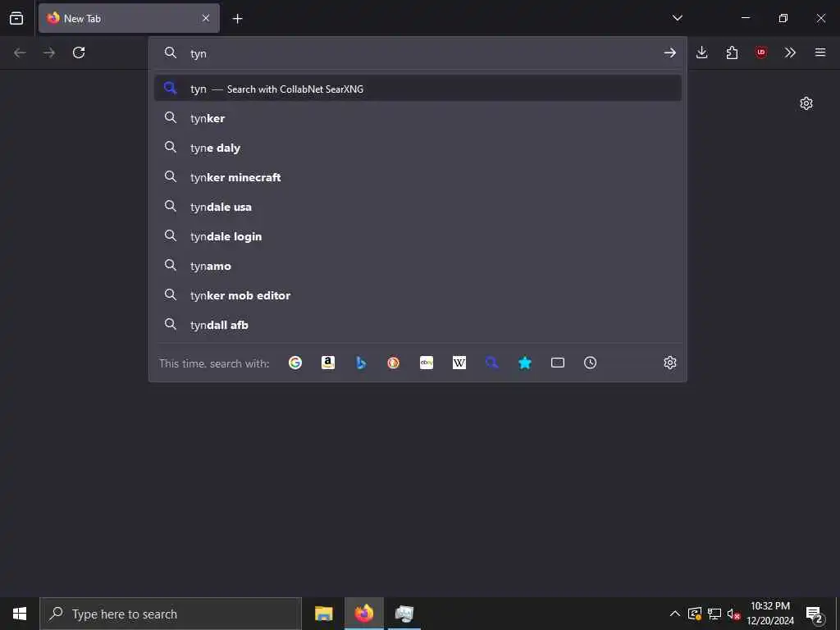Search with Amazon engine icon
Image resolution: width=840 pixels, height=630 pixels.
click(328, 363)
